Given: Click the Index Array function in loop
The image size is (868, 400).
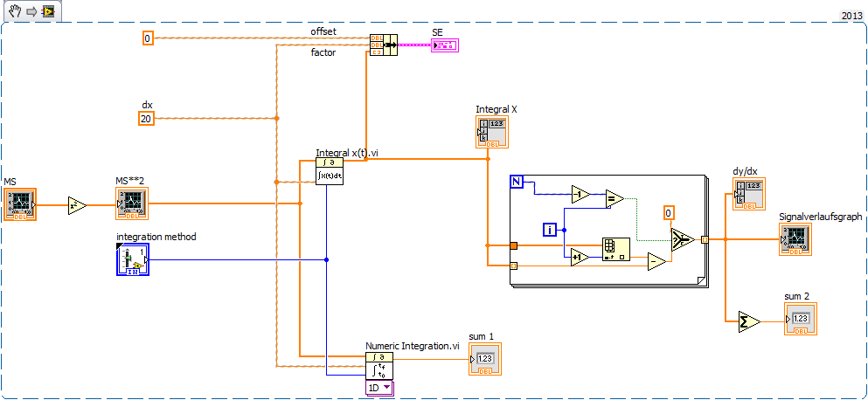Looking at the screenshot, I should 615,250.
